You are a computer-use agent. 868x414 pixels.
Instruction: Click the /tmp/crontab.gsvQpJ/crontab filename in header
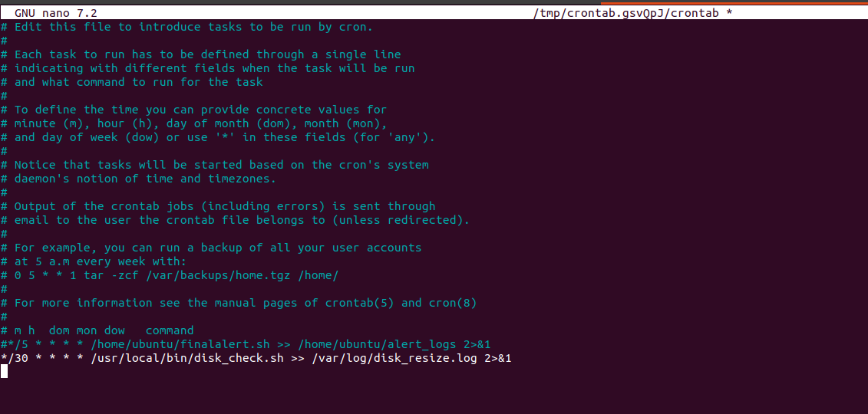pos(625,13)
